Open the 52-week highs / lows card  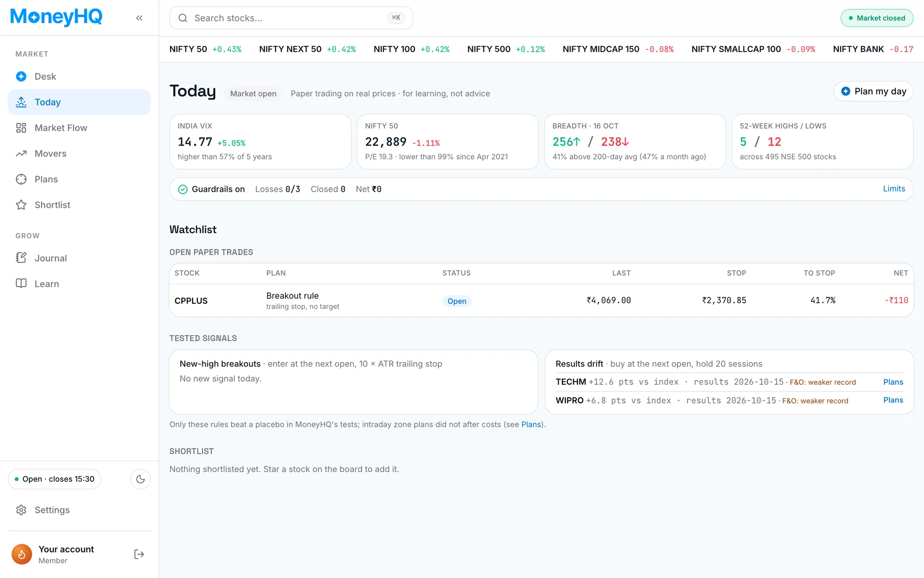(822, 141)
